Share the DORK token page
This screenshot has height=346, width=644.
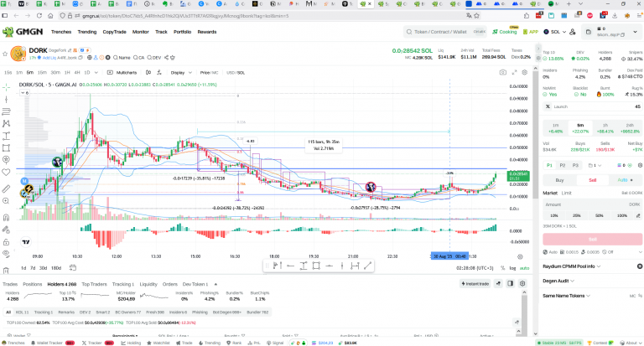coord(166,58)
